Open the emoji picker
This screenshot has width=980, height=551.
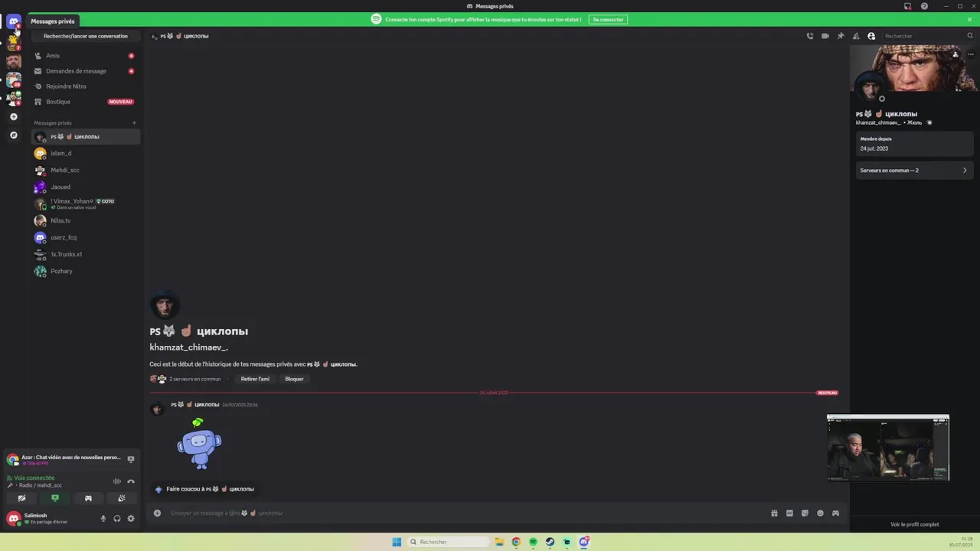click(x=820, y=514)
